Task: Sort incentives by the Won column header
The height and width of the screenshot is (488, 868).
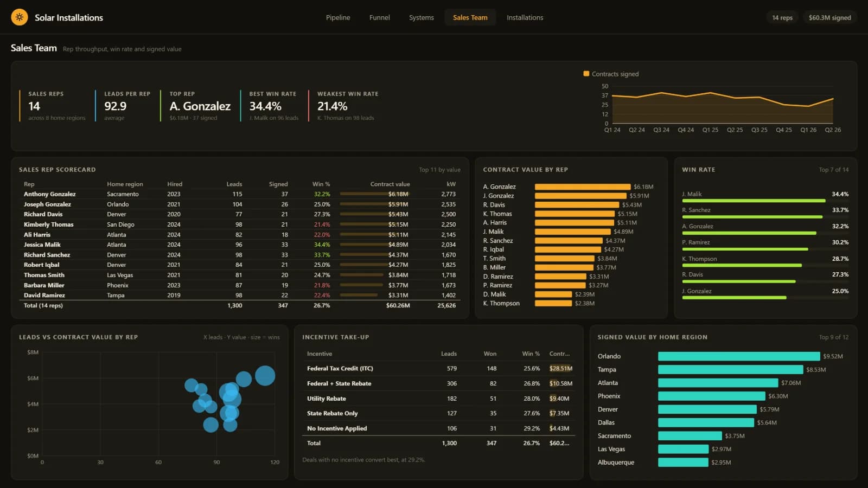Action: (x=490, y=354)
